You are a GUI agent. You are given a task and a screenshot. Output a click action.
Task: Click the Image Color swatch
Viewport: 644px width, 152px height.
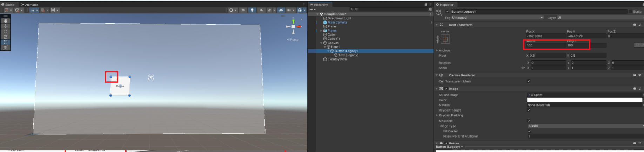pos(585,100)
